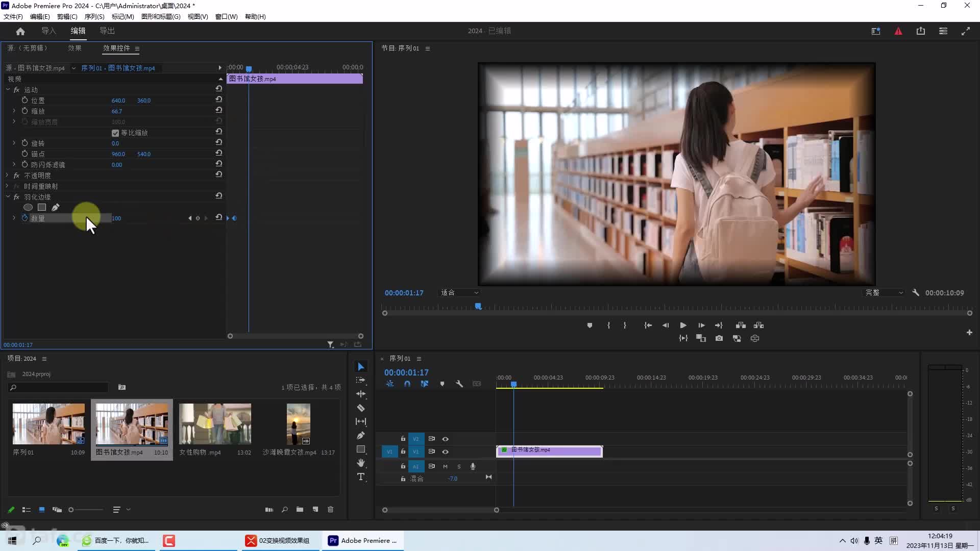Viewport: 980px width, 551px height.
Task: Select the 图书馆女孩.mp4 clip on timeline
Action: pyautogui.click(x=549, y=451)
